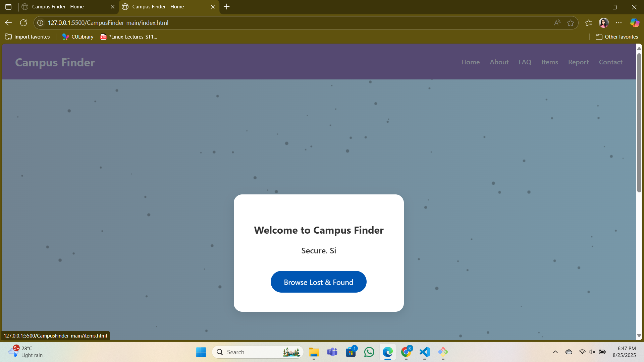
Task: Click the site information icon
Action: (40, 23)
